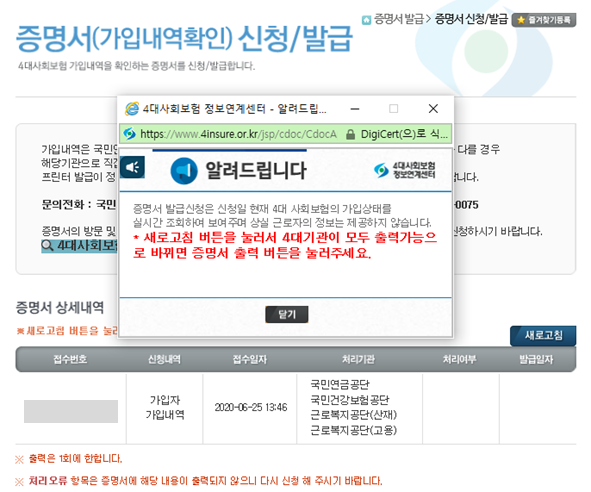Click the 접수일자 column header
The width and height of the screenshot is (591, 492).
coord(250,359)
